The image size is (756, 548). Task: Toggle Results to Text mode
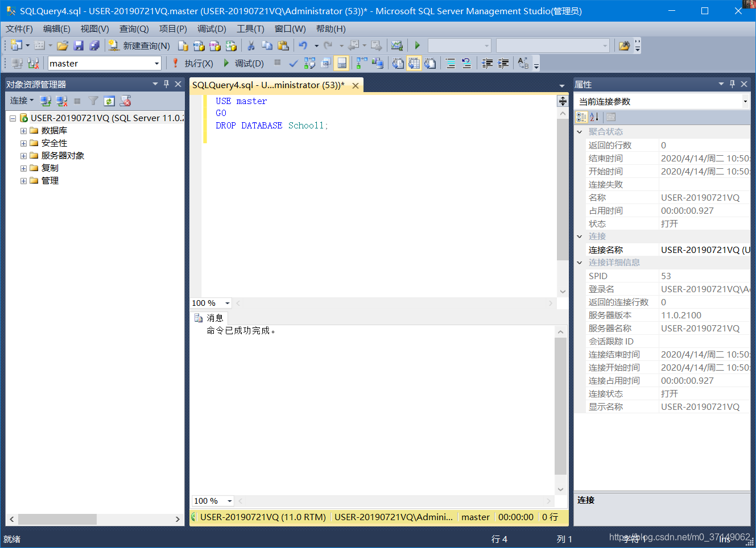coord(398,63)
